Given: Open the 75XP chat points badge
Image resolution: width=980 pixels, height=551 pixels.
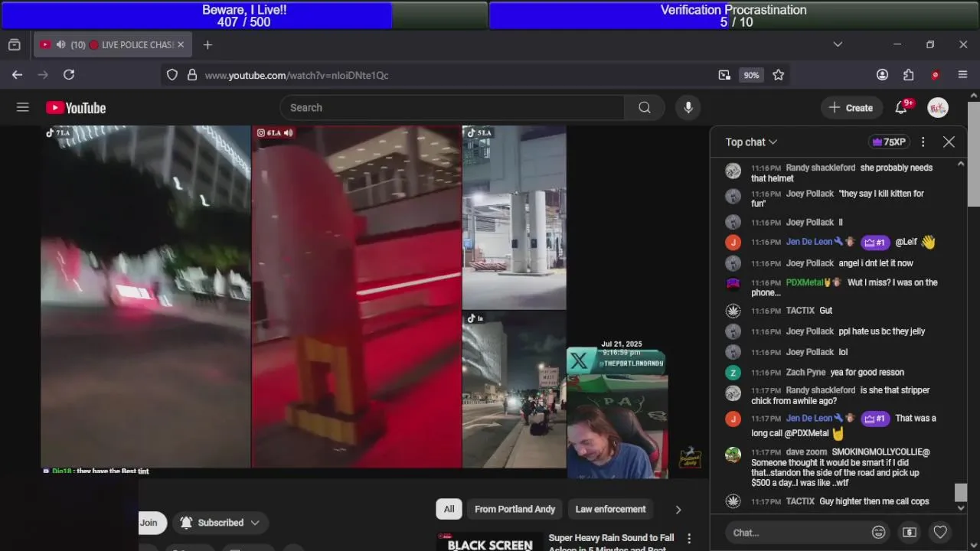Looking at the screenshot, I should (888, 142).
